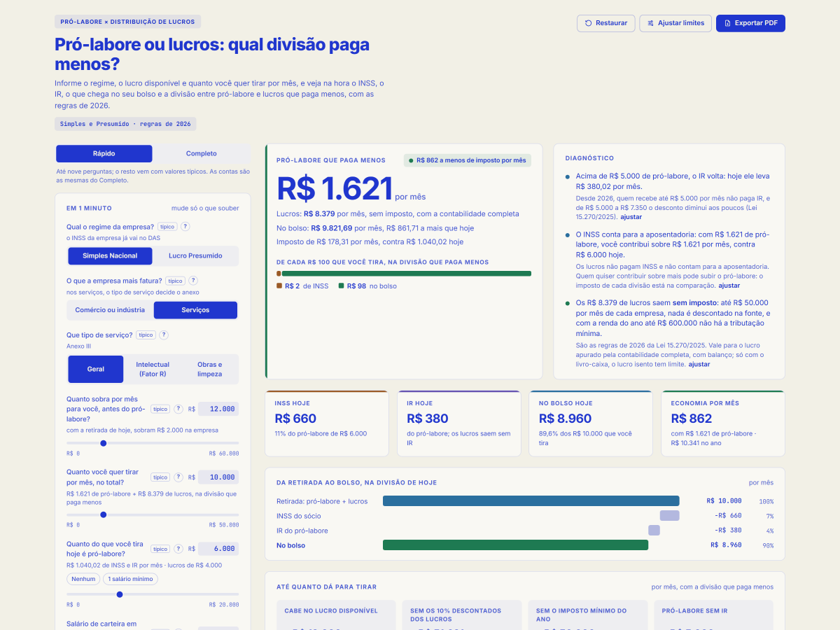
Task: Click the INSS HOJE R$ 660 card
Action: pyautogui.click(x=327, y=424)
